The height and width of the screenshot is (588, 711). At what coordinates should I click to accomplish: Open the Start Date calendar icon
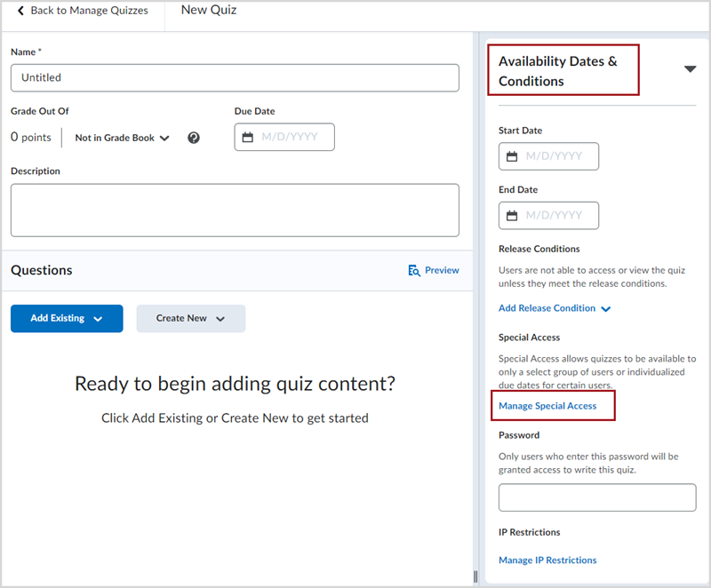coord(512,156)
